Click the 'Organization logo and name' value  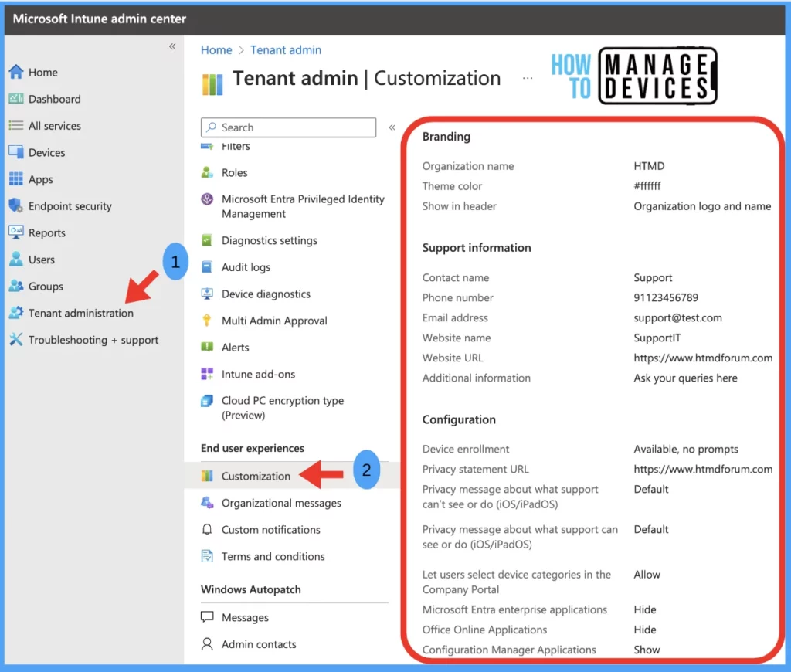702,205
